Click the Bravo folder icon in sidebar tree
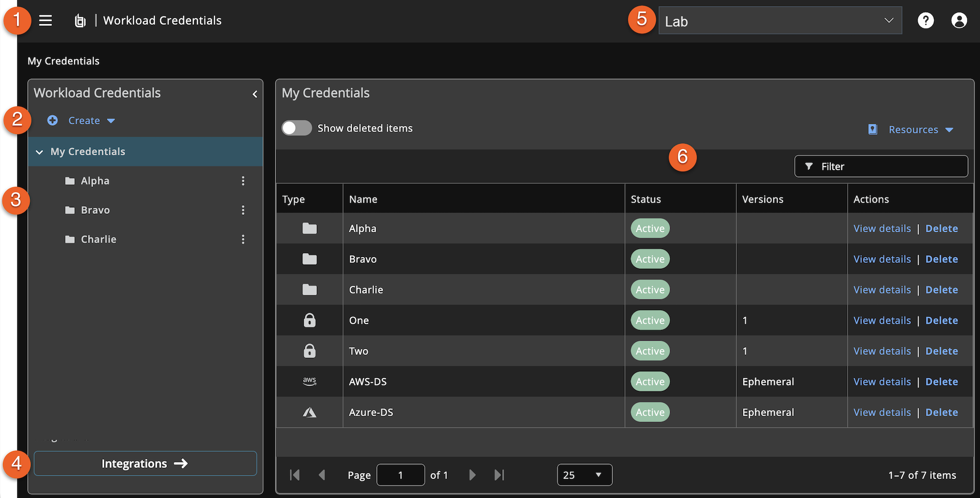 tap(70, 210)
